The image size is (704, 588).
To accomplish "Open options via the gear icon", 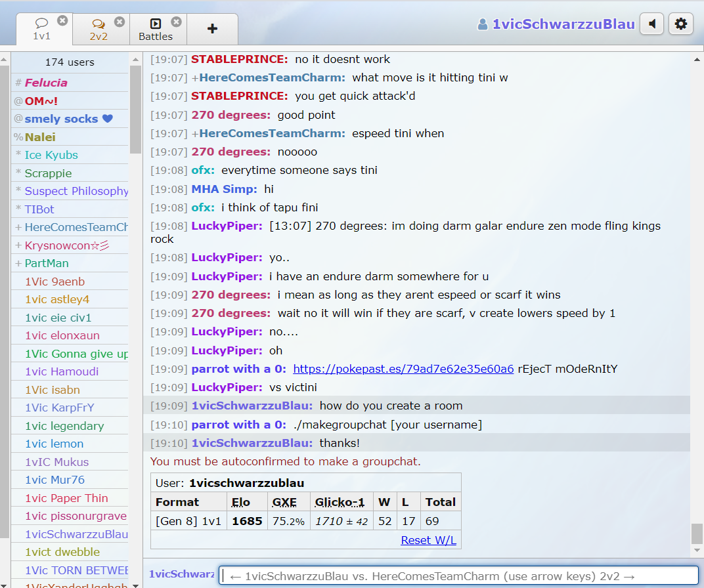I will pyautogui.click(x=680, y=24).
